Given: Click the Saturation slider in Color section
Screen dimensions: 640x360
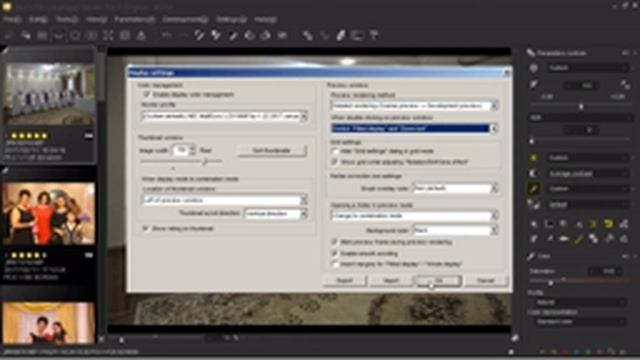Looking at the screenshot, I should 580,281.
